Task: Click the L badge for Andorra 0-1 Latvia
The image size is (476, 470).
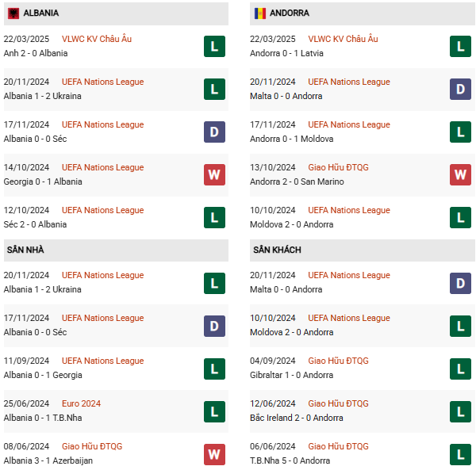Action: click(x=460, y=47)
